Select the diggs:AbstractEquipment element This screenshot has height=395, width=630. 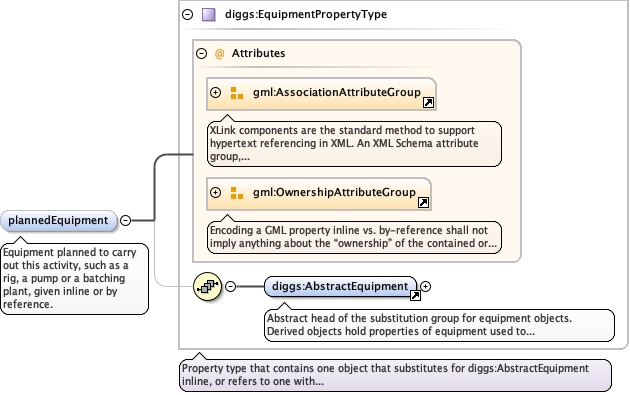tap(340, 287)
